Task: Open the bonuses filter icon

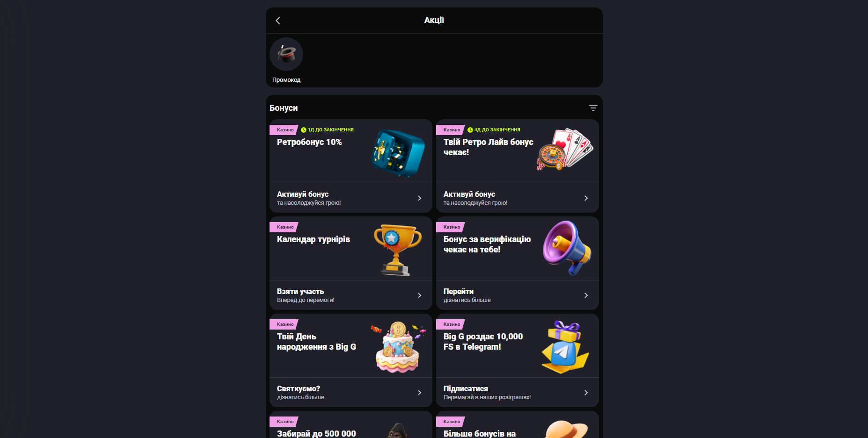Action: [x=593, y=108]
